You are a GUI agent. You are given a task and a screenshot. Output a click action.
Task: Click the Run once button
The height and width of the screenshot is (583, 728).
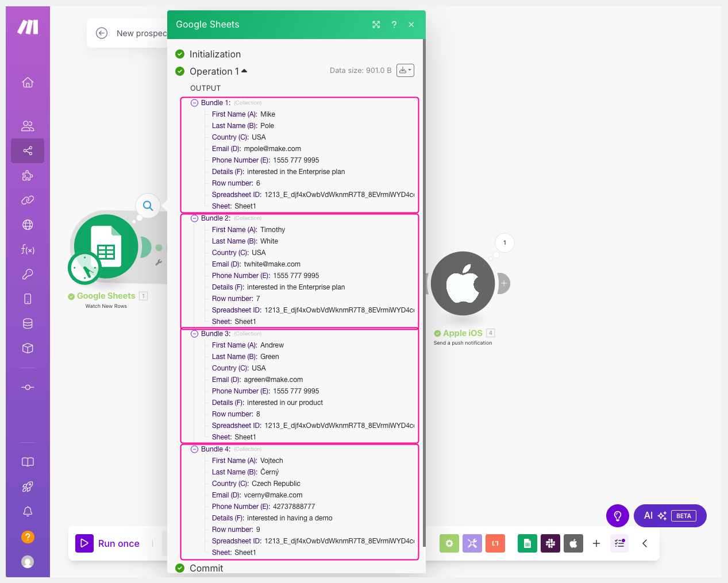108,543
